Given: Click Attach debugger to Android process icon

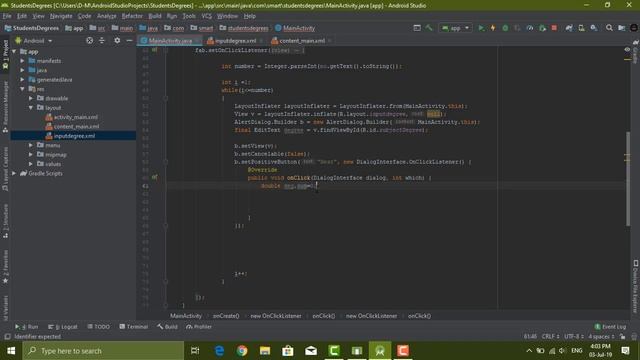Looking at the screenshot, I should pos(542,28).
